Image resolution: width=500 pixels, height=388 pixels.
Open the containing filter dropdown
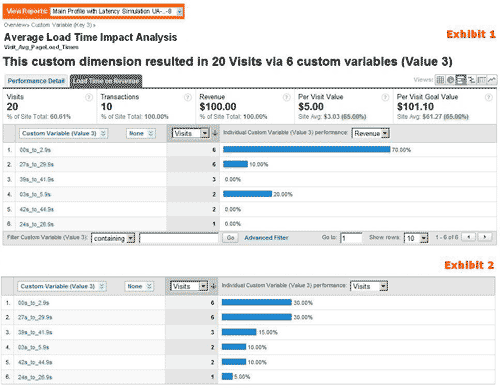113,238
